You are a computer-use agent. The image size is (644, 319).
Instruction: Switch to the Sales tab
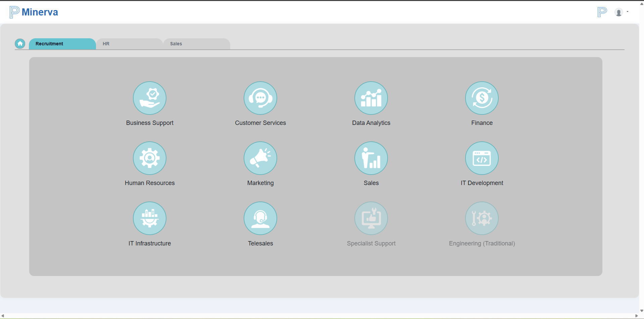coord(197,44)
